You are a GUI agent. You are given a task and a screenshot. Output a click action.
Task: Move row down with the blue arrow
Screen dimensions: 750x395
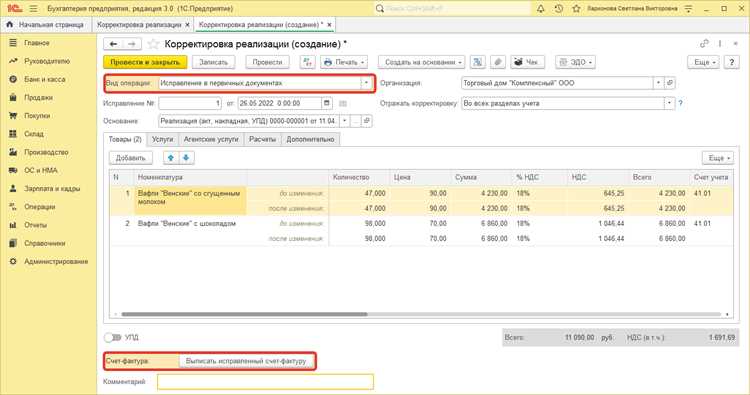tap(187, 158)
